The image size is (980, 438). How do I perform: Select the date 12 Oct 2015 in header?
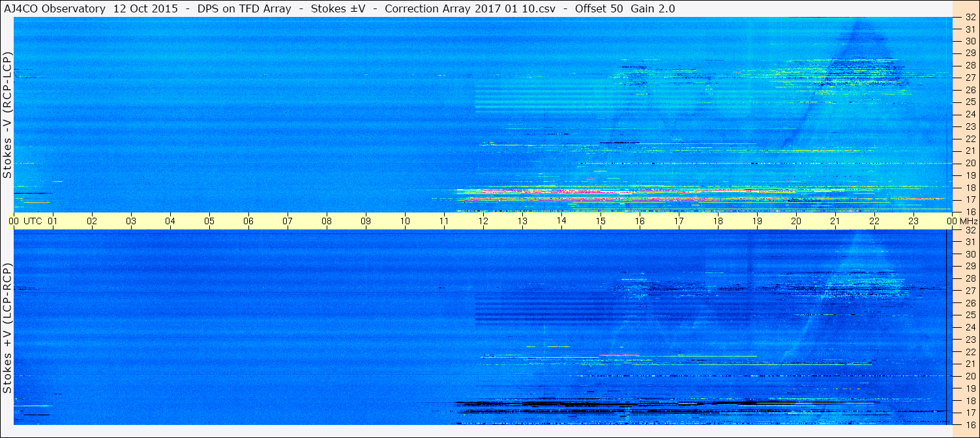pyautogui.click(x=146, y=8)
